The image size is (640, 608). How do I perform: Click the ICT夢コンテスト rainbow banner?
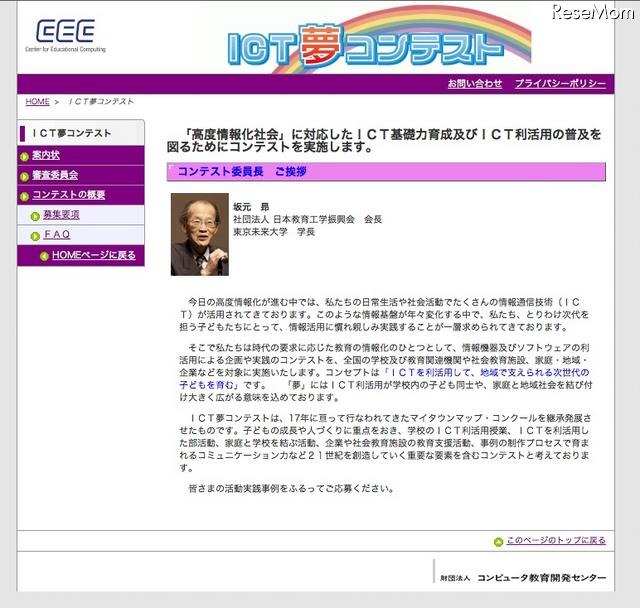click(378, 41)
